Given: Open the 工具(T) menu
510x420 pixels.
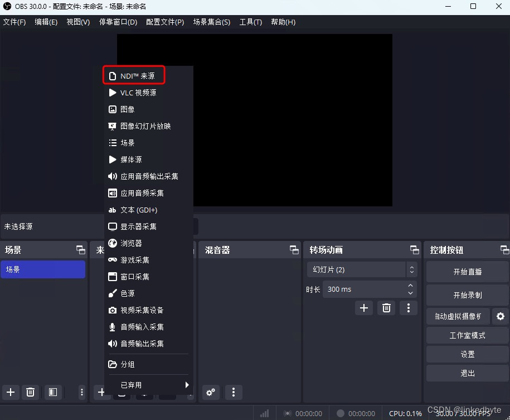Looking at the screenshot, I should (x=251, y=22).
